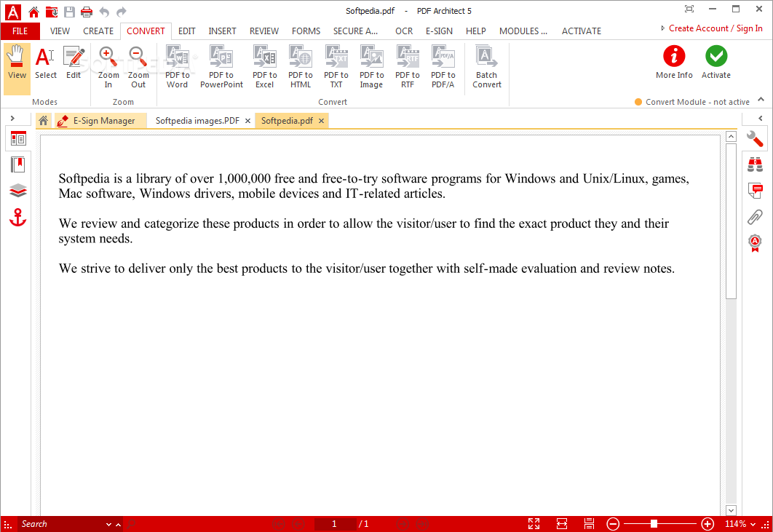This screenshot has width=773, height=532.
Task: Click the Undo arrow
Action: pos(104,12)
